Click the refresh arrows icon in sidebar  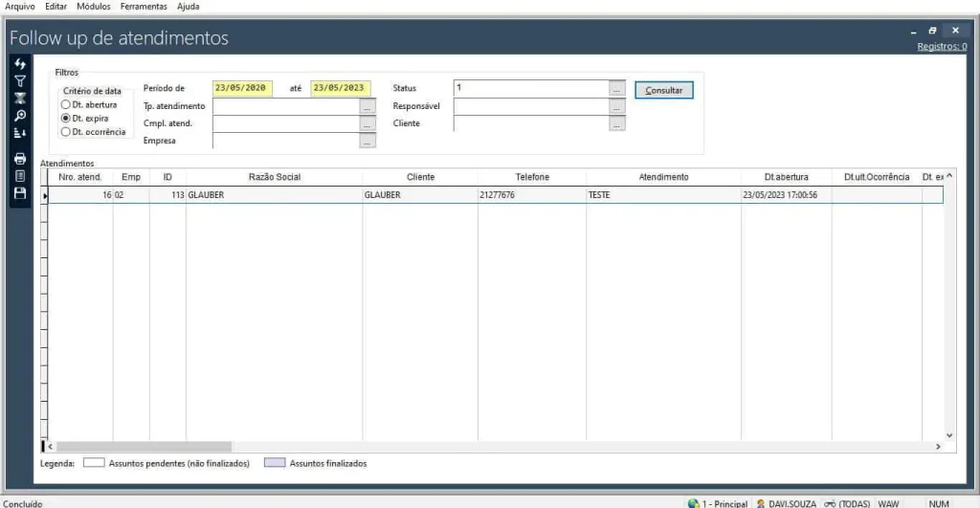20,64
